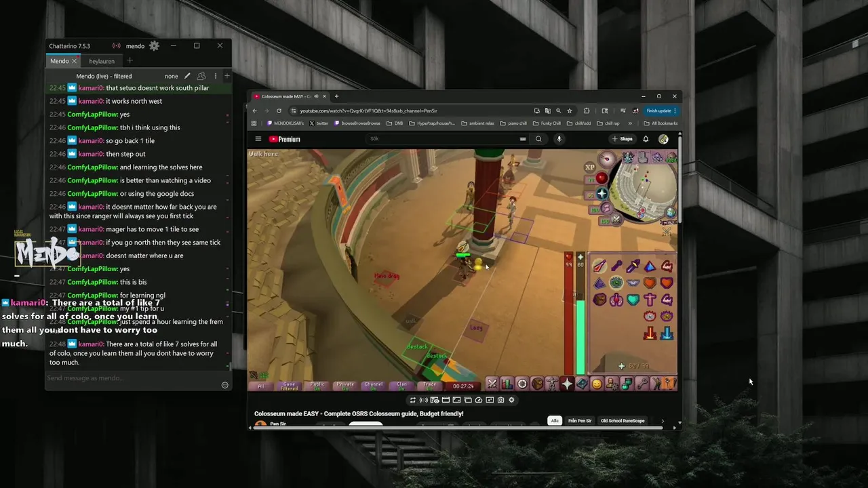The width and height of the screenshot is (868, 488).
Task: Toggle the Private chat tab
Action: pyautogui.click(x=346, y=386)
